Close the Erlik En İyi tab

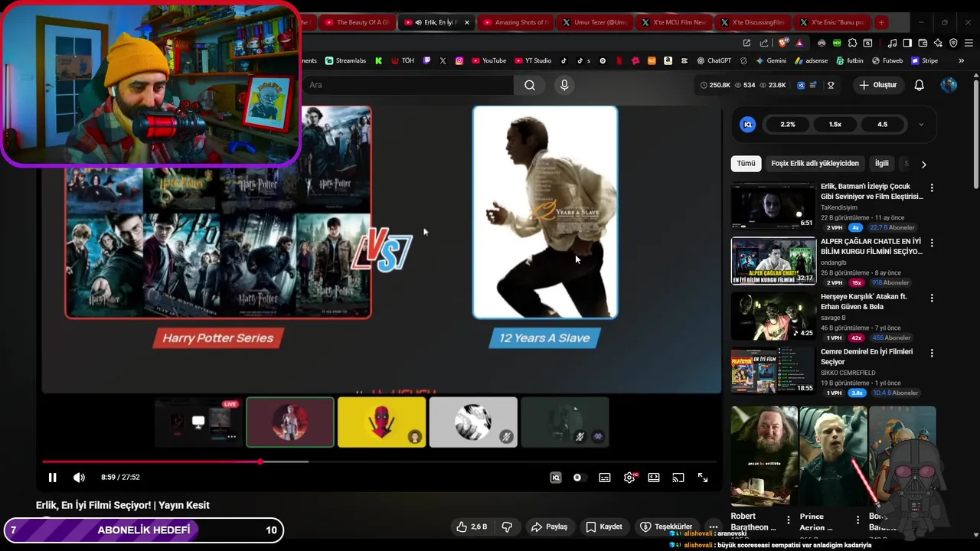[x=467, y=22]
